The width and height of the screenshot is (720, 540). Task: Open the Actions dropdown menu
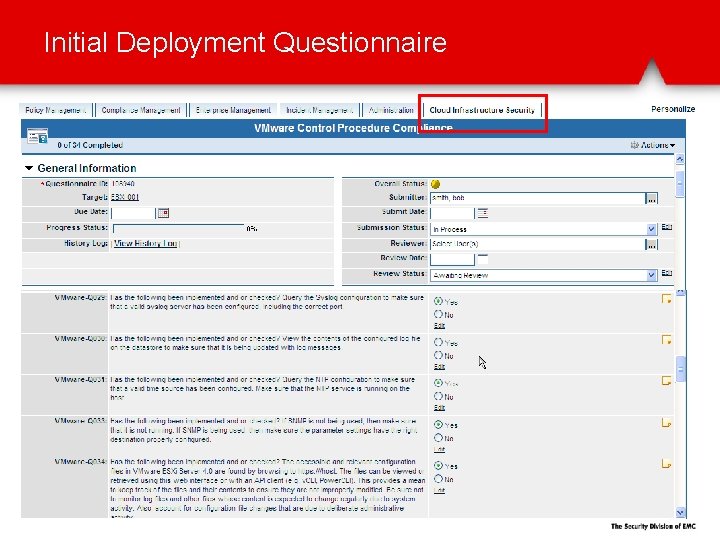[652, 145]
